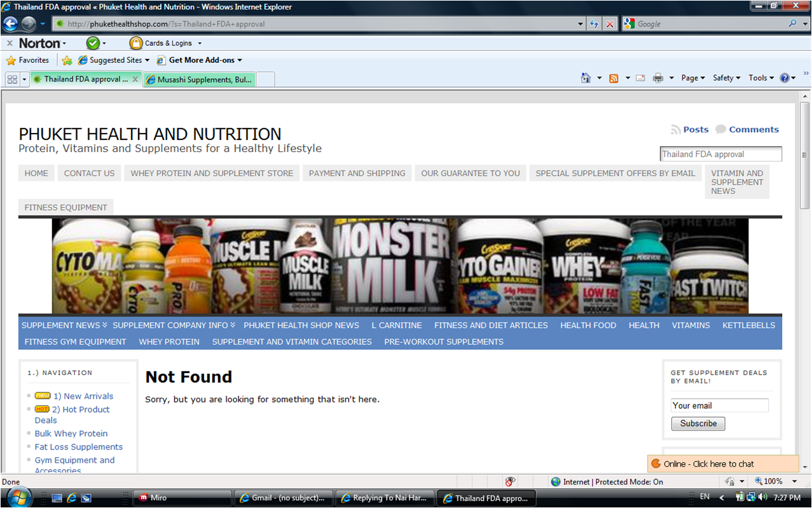Viewport: 812px width, 508px height.
Task: Open the blue Help question mark icon
Action: (785, 78)
